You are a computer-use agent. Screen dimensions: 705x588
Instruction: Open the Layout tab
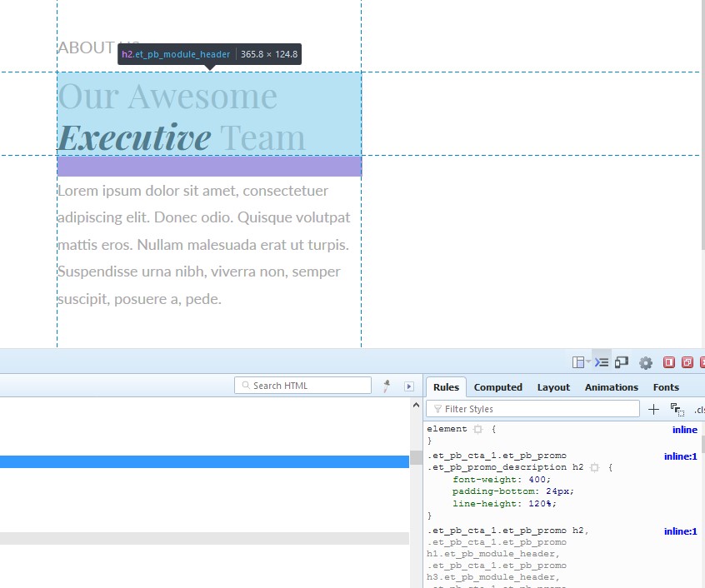pos(553,387)
